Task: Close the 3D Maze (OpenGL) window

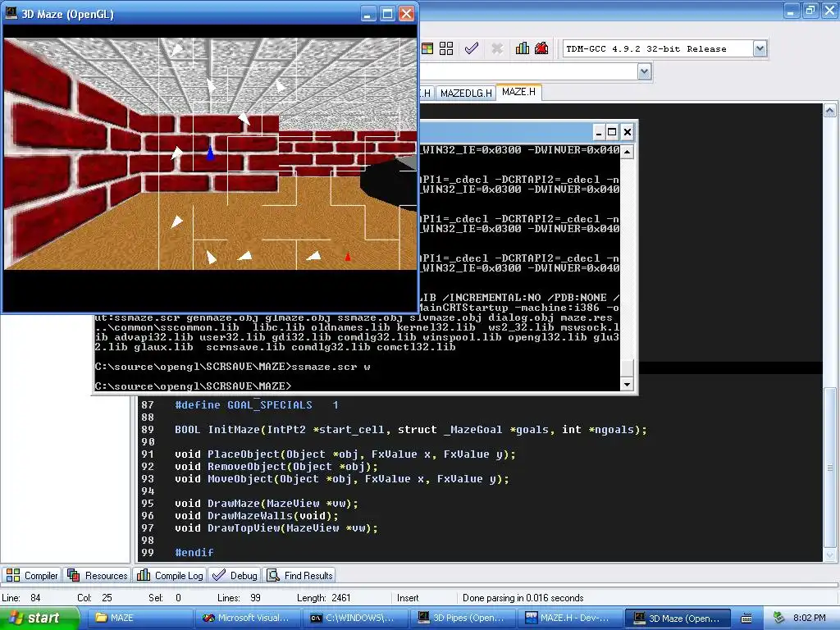Action: coord(407,14)
